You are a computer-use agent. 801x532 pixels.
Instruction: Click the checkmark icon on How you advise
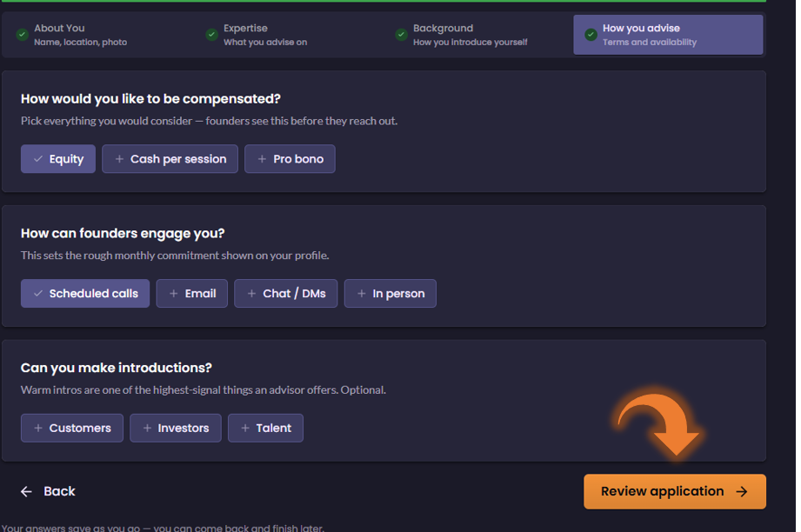(x=591, y=35)
